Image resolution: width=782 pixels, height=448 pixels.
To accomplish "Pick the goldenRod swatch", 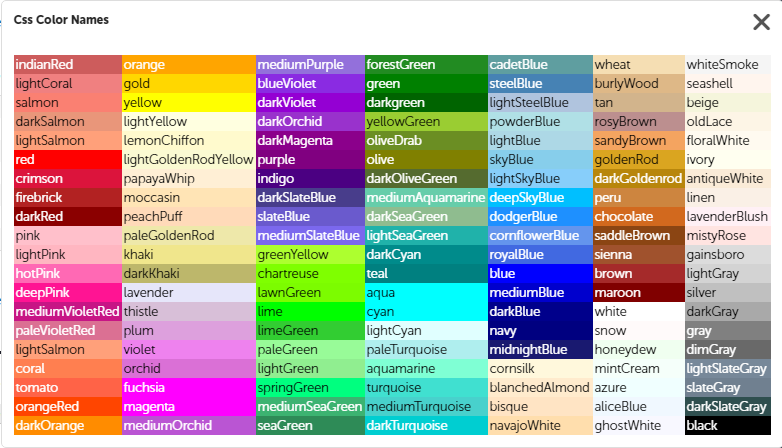I will tap(639, 160).
